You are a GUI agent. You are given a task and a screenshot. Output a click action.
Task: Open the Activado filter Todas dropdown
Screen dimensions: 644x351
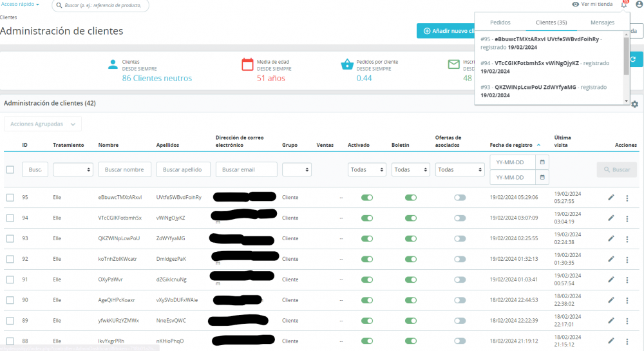click(367, 169)
